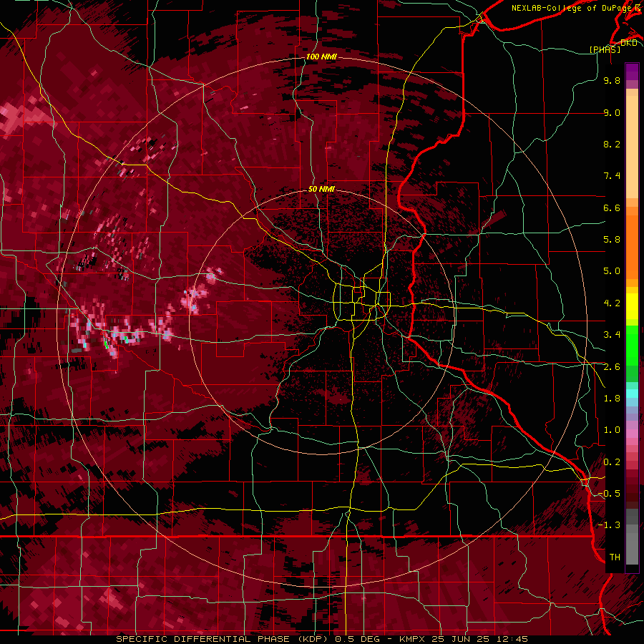This screenshot has height=644, width=644.
Task: Click the 1.8 value on the color scale
Action: click(x=612, y=399)
